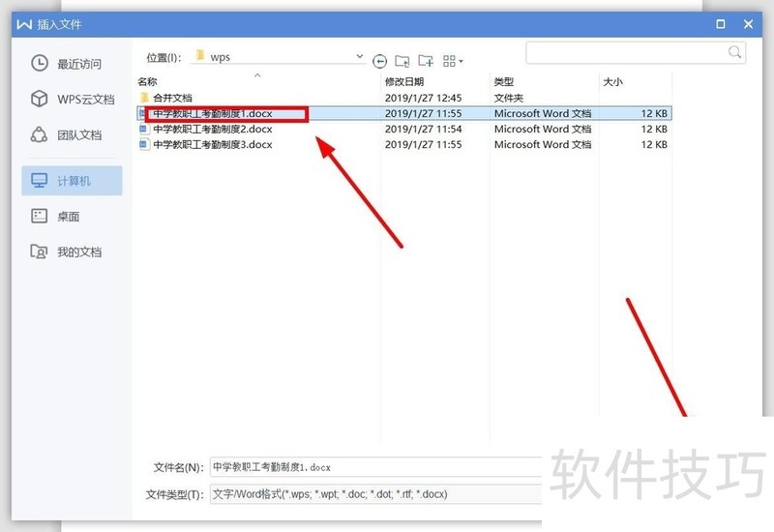Click the 文件名 input field

376,467
